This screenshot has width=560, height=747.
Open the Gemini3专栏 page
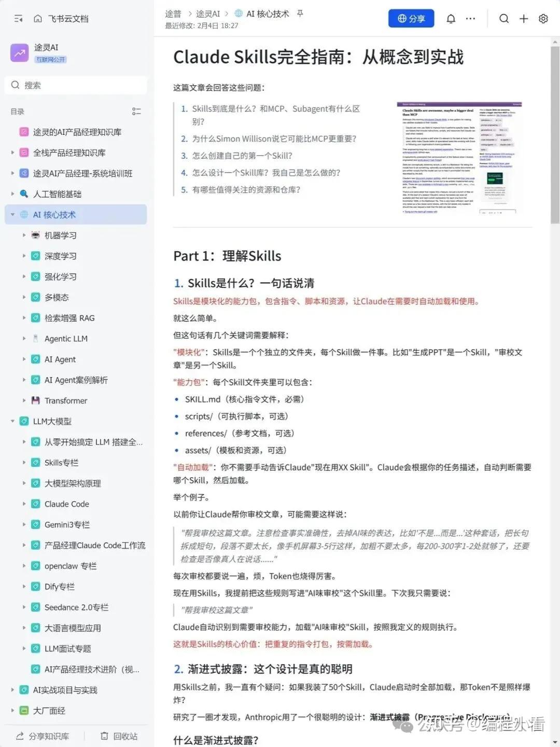(67, 524)
